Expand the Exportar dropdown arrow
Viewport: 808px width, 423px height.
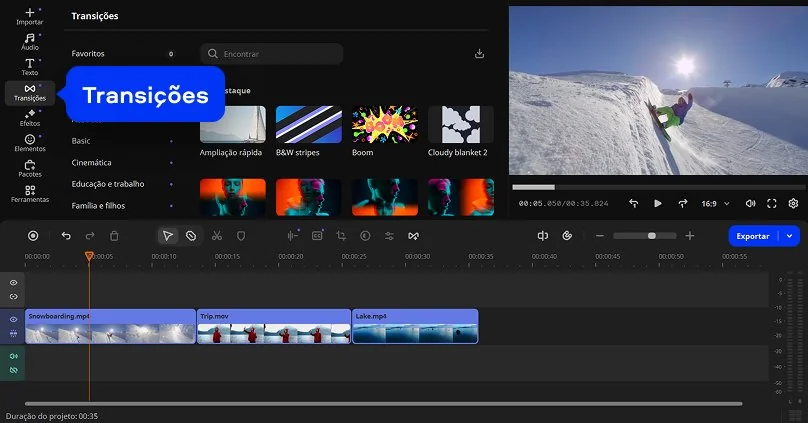click(x=790, y=236)
